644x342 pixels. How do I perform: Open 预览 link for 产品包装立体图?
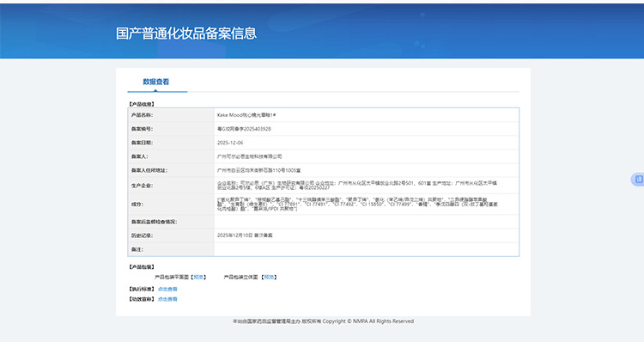coord(269,278)
